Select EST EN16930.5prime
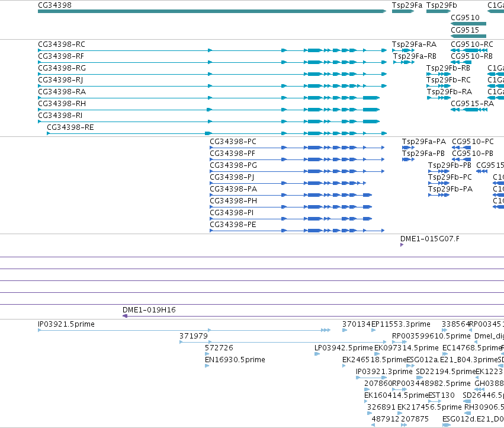 [235, 360]
